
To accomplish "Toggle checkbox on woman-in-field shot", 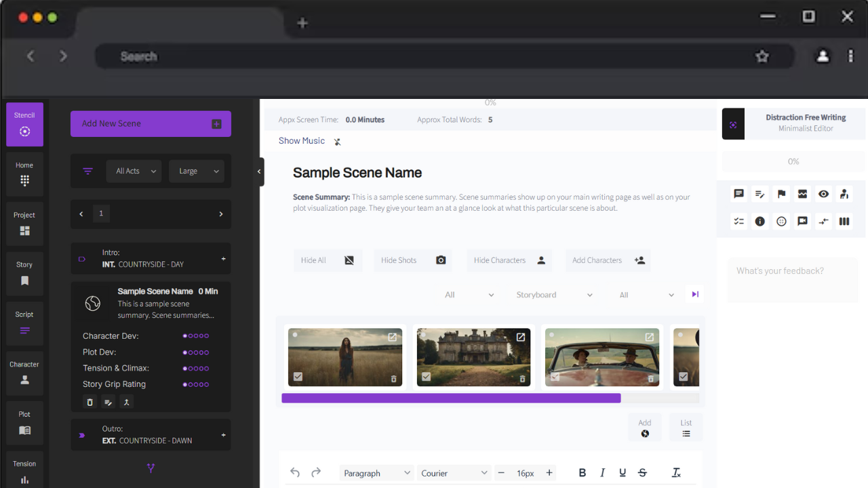I will [x=298, y=377].
